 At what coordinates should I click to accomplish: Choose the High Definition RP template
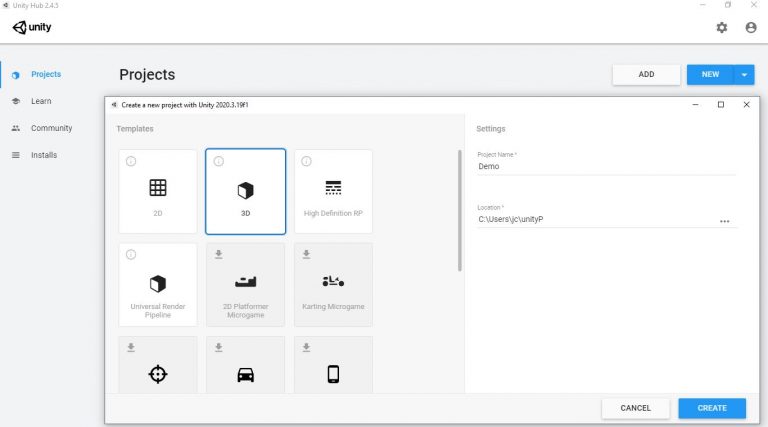333,191
